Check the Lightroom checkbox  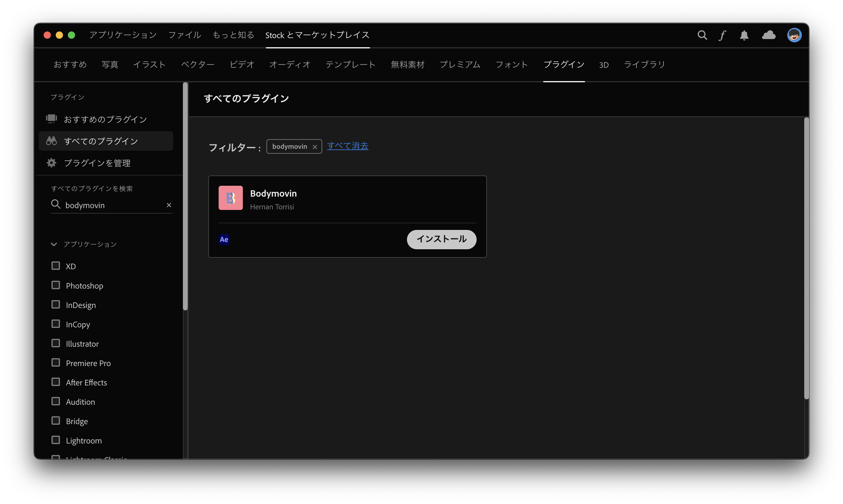tap(55, 440)
